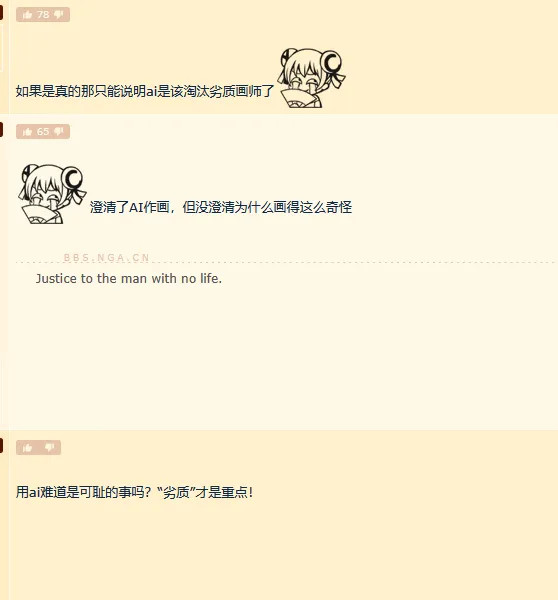The height and width of the screenshot is (600, 558).
Task: Click the fan-girl emoticon in second comment
Action: 52,194
